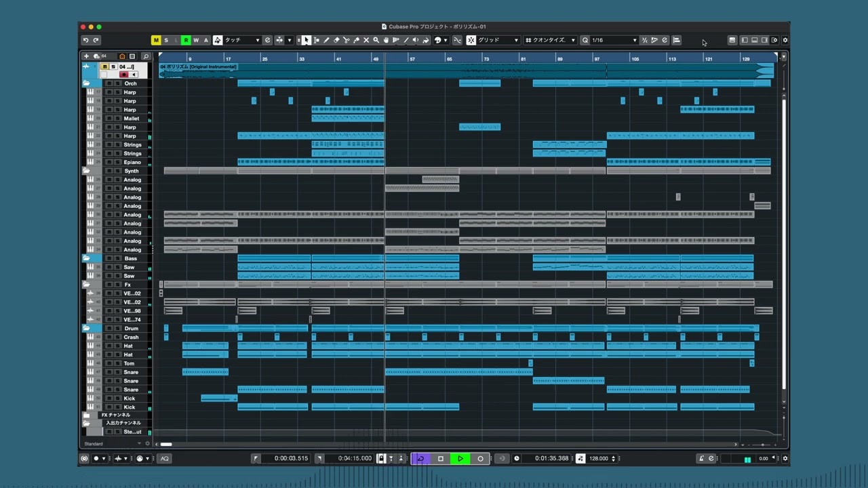868x488 pixels.
Task: Select the Object Selection arrow tool
Action: [307, 40]
